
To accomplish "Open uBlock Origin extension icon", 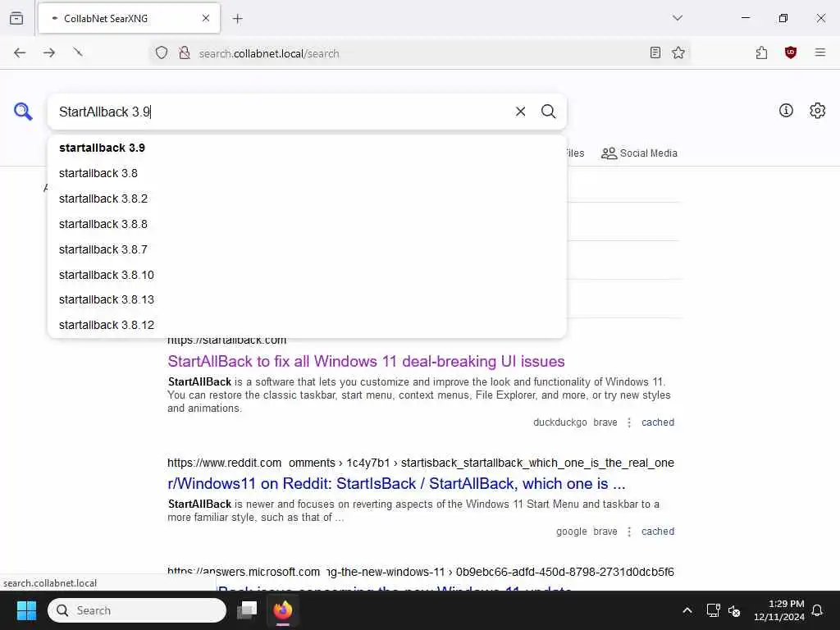I will pos(790,52).
